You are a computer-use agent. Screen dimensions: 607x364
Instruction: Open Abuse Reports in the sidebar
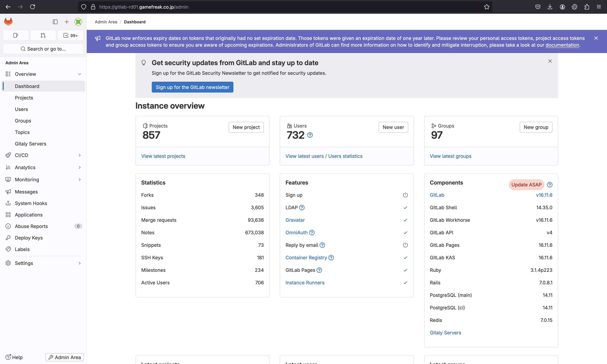pos(43,226)
